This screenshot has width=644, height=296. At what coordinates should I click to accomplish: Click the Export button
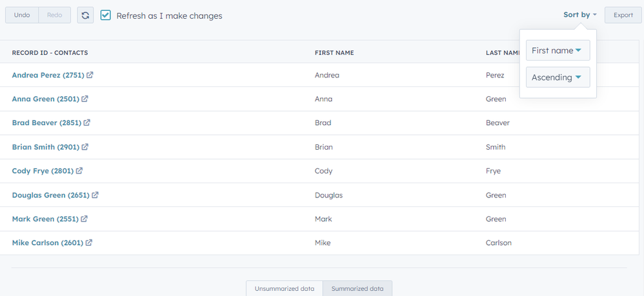(x=623, y=15)
